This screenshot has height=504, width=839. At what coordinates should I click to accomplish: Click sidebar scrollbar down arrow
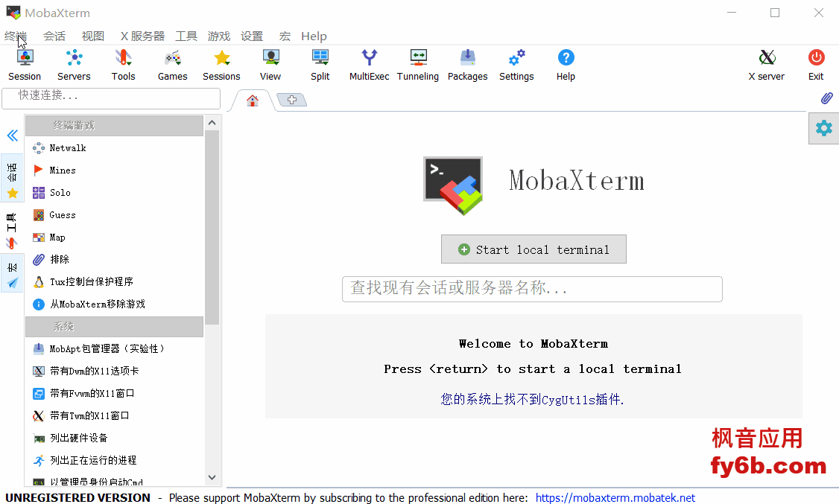click(x=212, y=477)
